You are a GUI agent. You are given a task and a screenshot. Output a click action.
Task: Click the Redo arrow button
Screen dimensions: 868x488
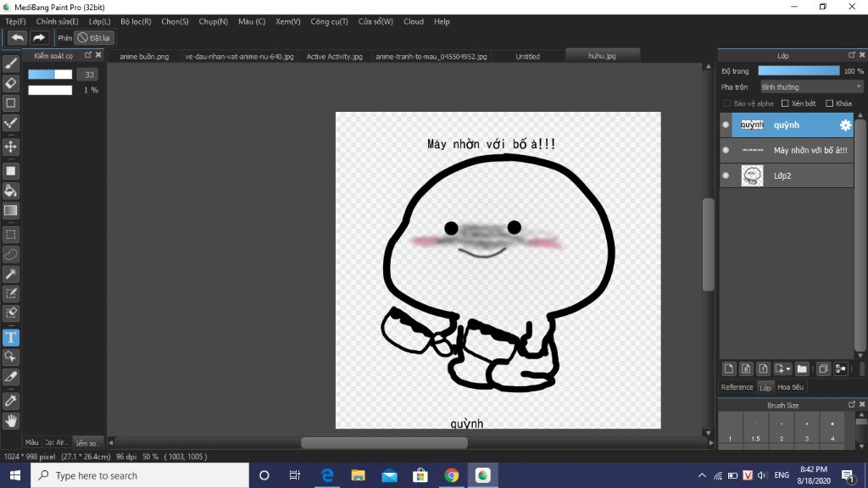click(x=39, y=37)
